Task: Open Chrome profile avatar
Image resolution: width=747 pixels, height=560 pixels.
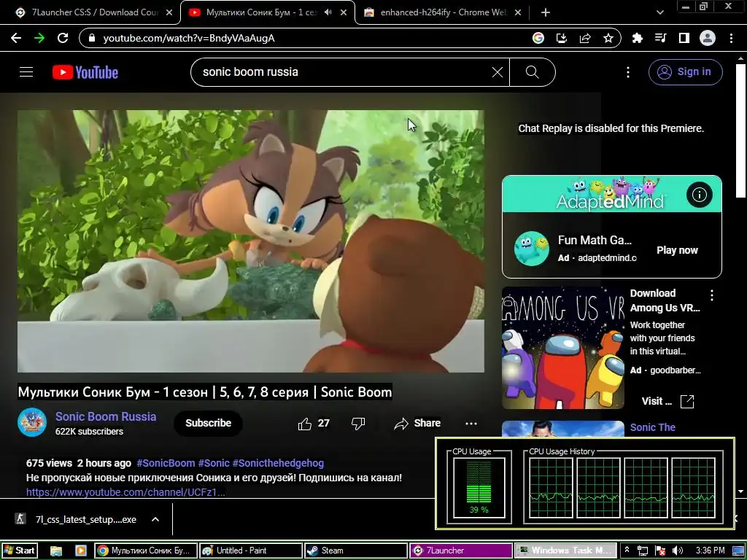Action: coord(708,38)
